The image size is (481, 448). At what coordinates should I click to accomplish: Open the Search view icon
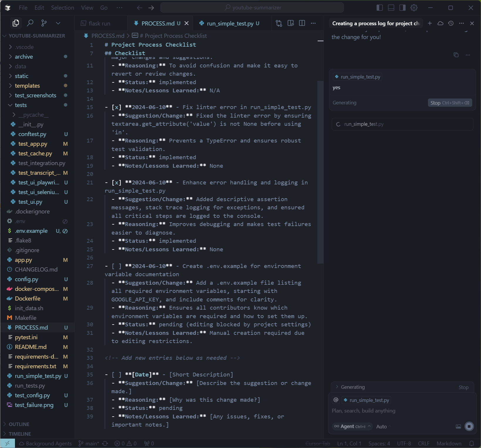pyautogui.click(x=30, y=23)
